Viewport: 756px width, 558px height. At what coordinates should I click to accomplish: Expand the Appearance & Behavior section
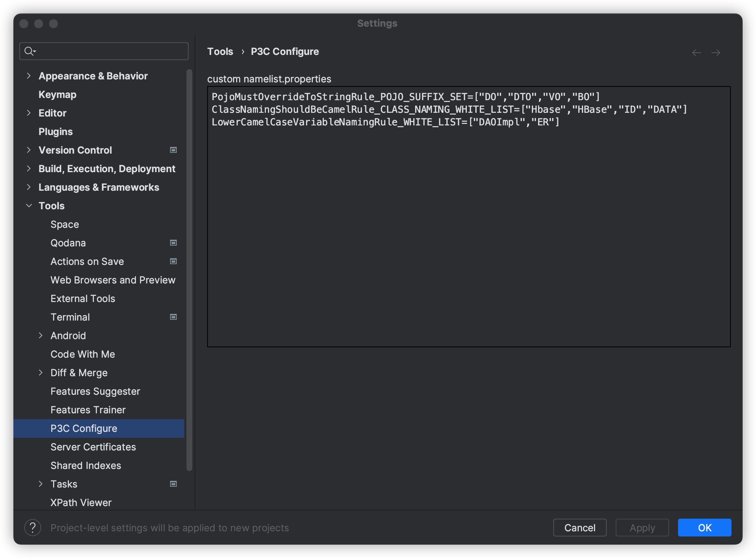(29, 76)
